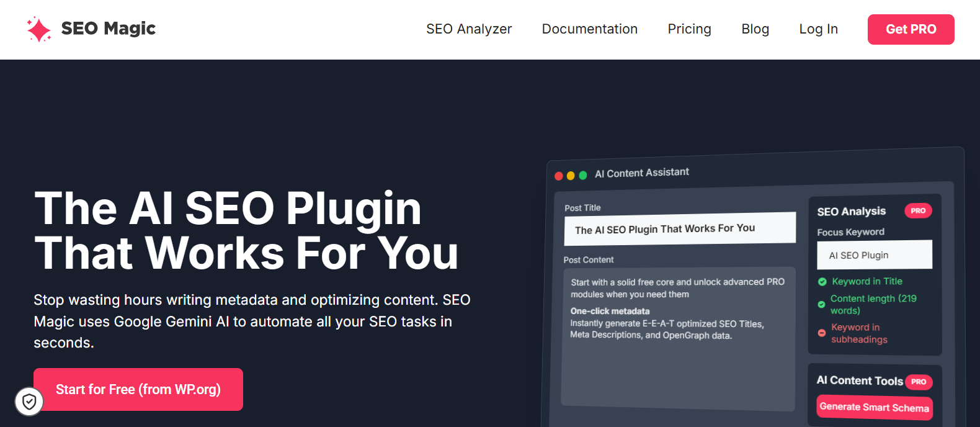Click inside the Post Content text area
The height and width of the screenshot is (427, 980).
(678, 339)
